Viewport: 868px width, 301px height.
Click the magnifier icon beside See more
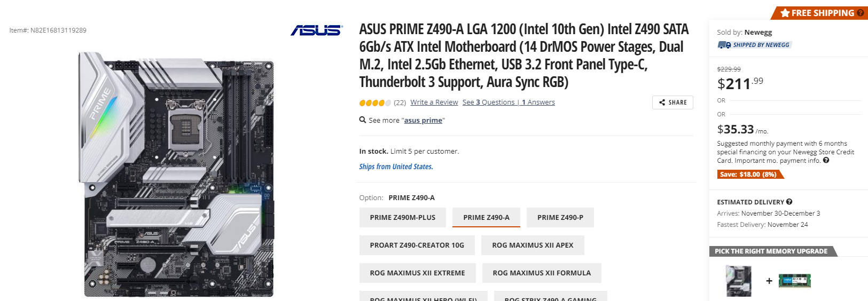(x=363, y=120)
